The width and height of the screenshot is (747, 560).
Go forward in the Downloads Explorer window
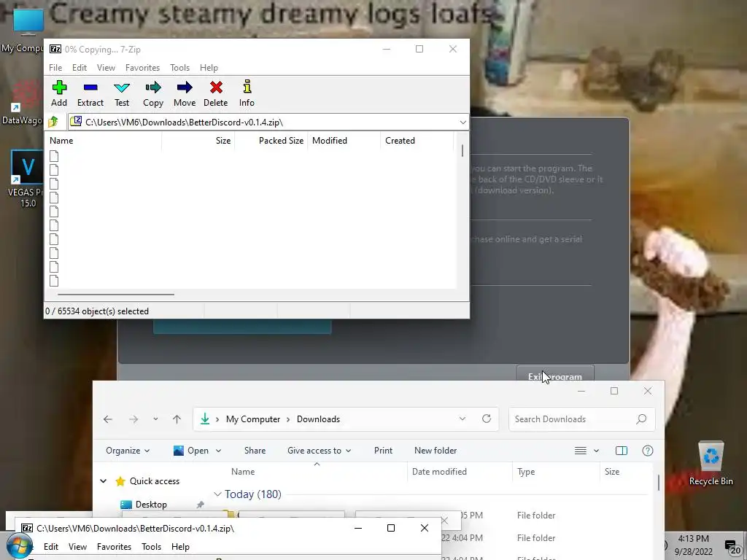click(134, 419)
